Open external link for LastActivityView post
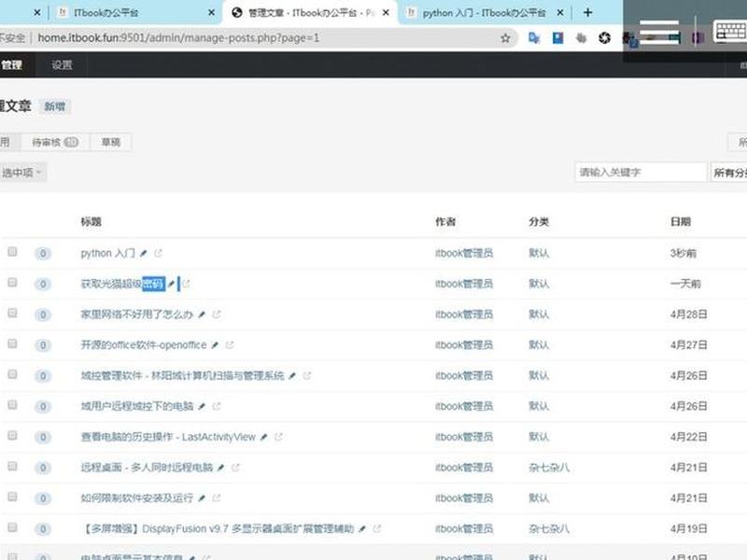 [278, 437]
